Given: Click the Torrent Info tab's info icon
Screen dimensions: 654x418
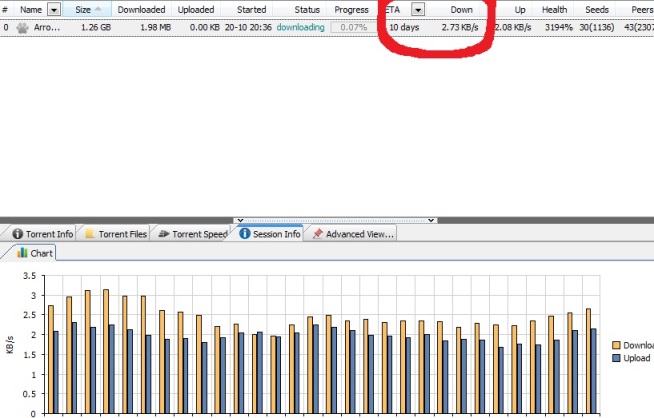Looking at the screenshot, I should (x=18, y=234).
